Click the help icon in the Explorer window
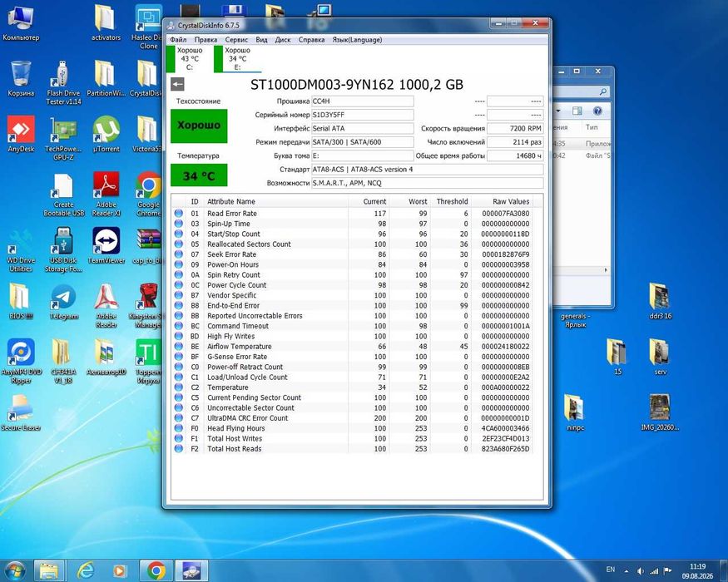Image resolution: width=728 pixels, height=582 pixels. tap(597, 111)
